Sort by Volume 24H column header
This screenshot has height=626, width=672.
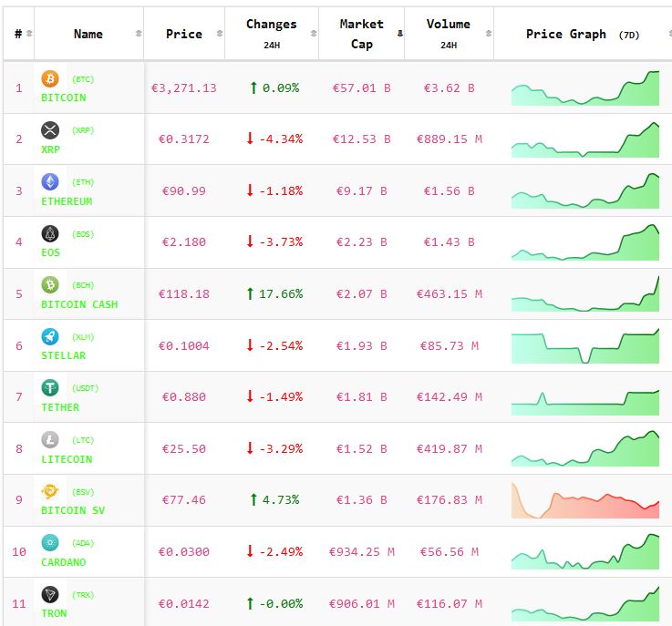[x=449, y=34]
